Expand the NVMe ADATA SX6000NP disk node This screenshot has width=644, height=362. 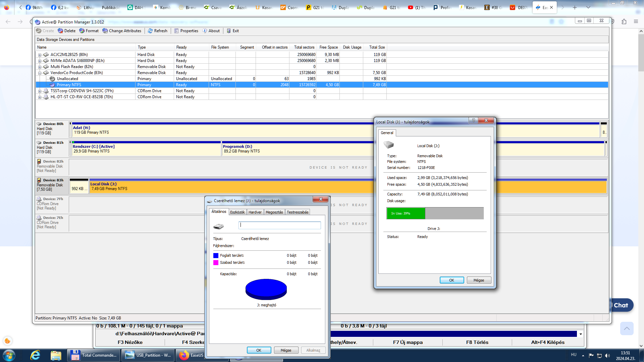[40, 61]
